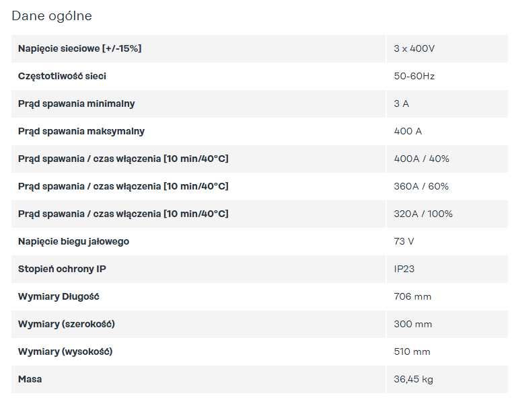Viewport: 514px width, 420px height.
Task: Click the "706 mm" length value
Action: pyautogui.click(x=412, y=296)
